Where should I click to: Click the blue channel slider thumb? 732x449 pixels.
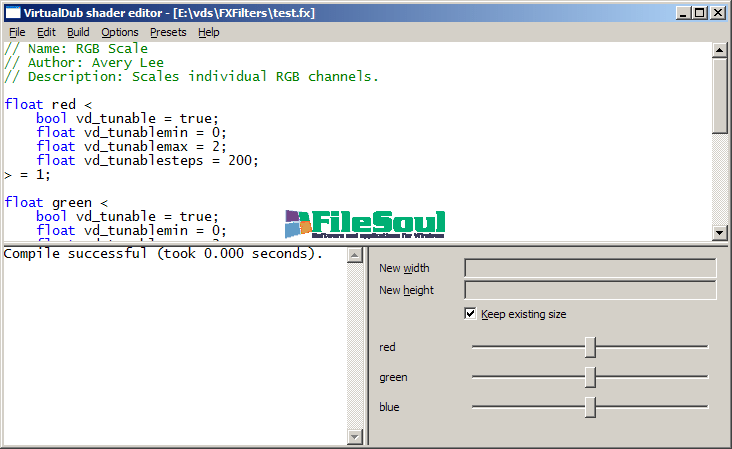(x=590, y=407)
